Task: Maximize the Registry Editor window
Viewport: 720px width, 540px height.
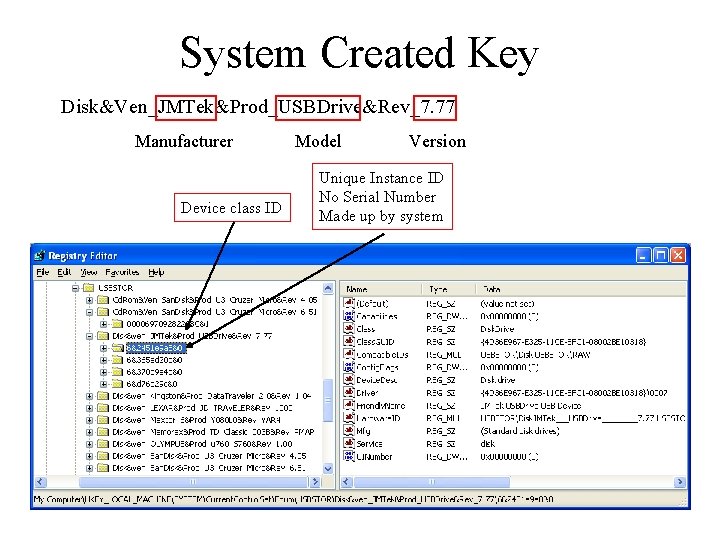Action: 660,255
